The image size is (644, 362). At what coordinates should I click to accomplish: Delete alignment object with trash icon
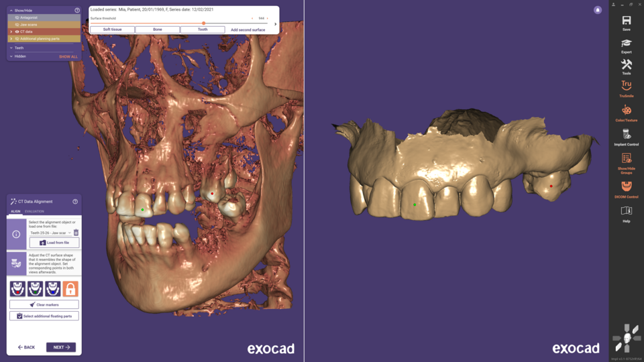point(76,233)
